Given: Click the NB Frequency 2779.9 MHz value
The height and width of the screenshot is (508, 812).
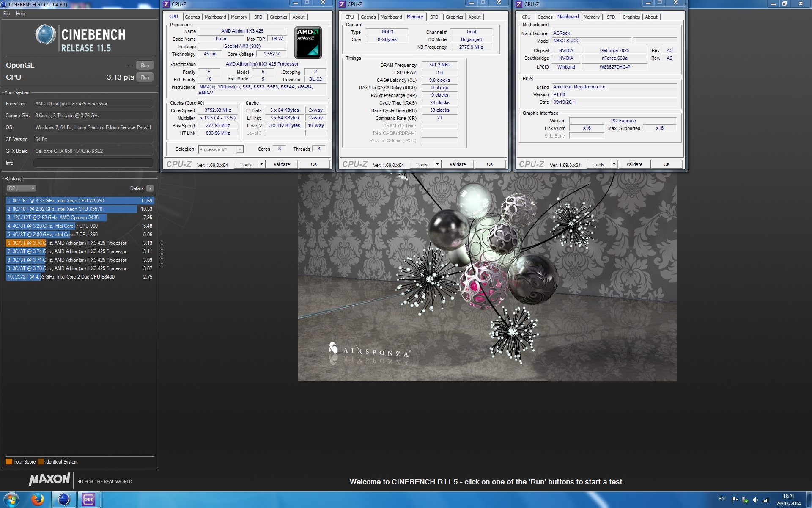Looking at the screenshot, I should click(471, 47).
